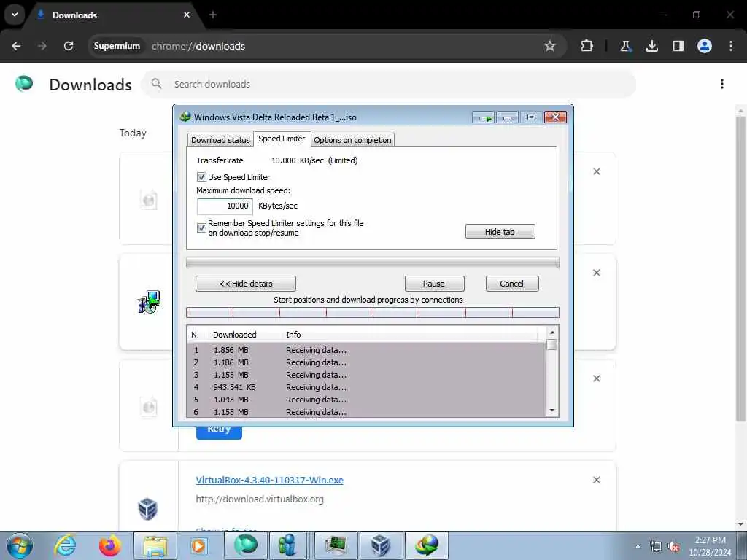This screenshot has width=747, height=560.
Task: Click the Retry button in Downloads page
Action: [219, 429]
